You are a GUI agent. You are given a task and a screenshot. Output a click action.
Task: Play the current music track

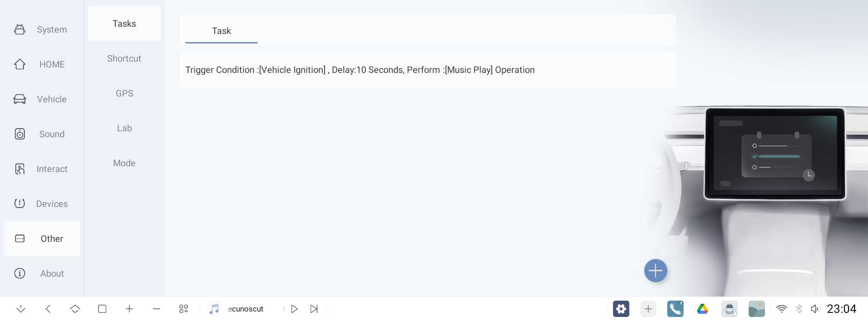coord(294,309)
